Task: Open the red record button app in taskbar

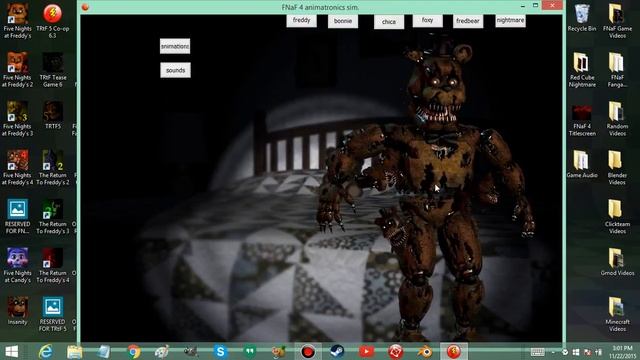Action: tap(308, 351)
